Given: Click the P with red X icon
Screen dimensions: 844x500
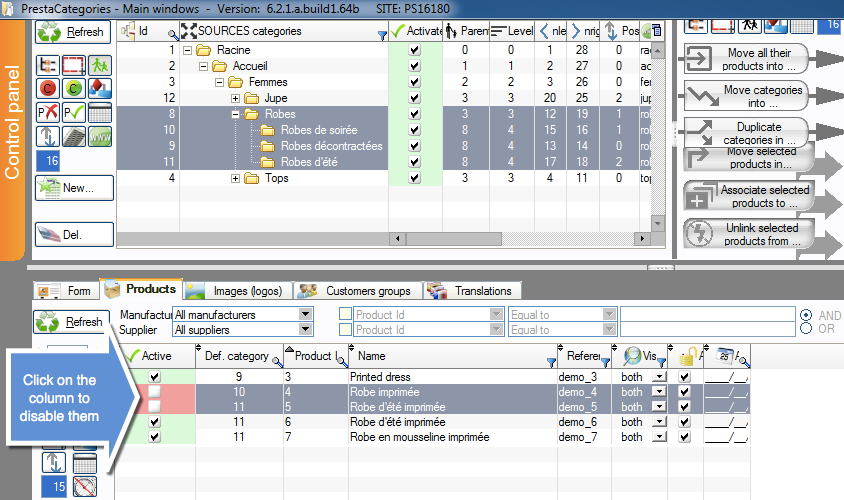Looking at the screenshot, I should (x=48, y=112).
